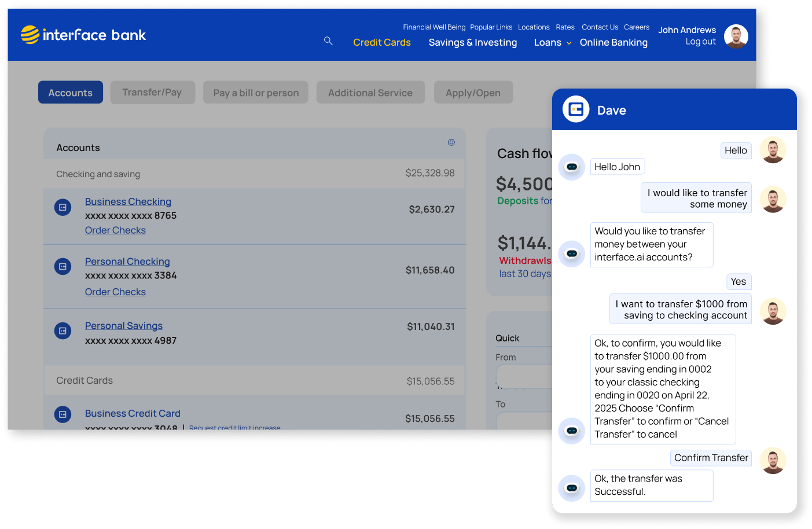
Task: Click the Business Credit Card icon
Action: tap(63, 414)
